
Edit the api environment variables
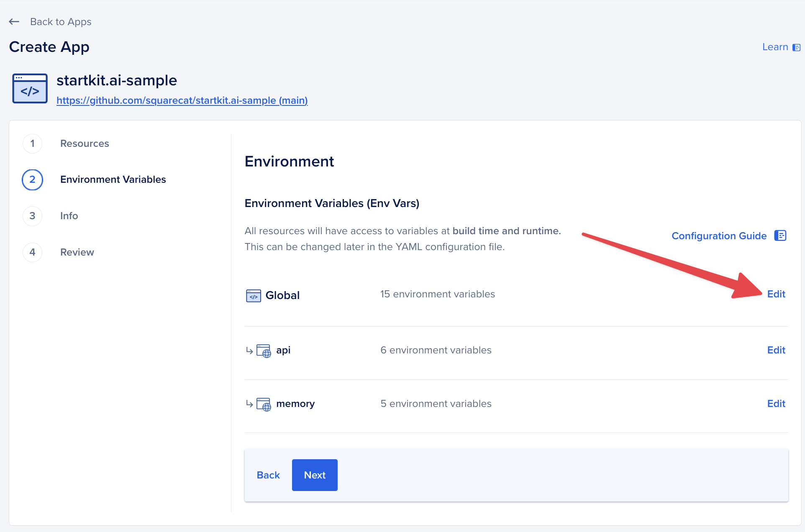[x=776, y=350]
